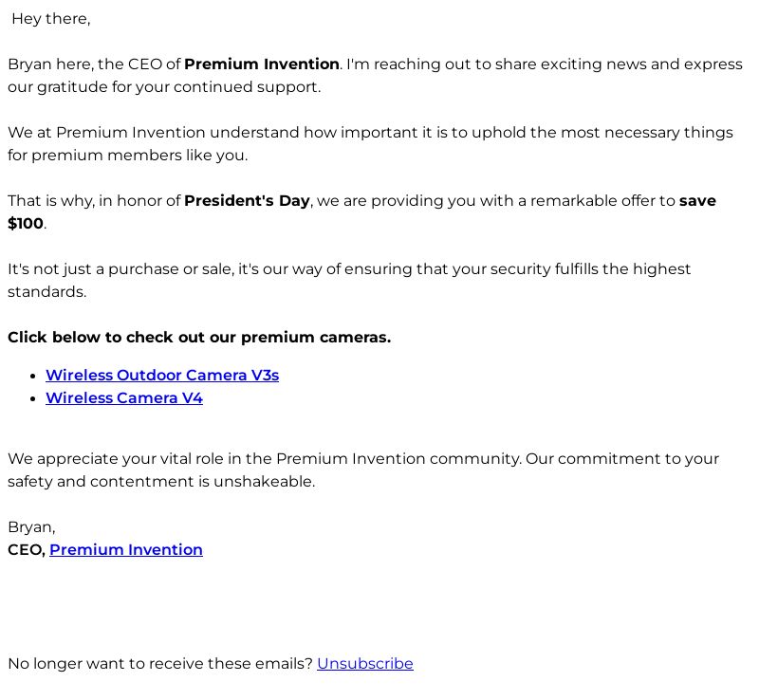This screenshot has width=759, height=700.
Task: Click the "Bryan," sign-off line
Action: [31, 527]
